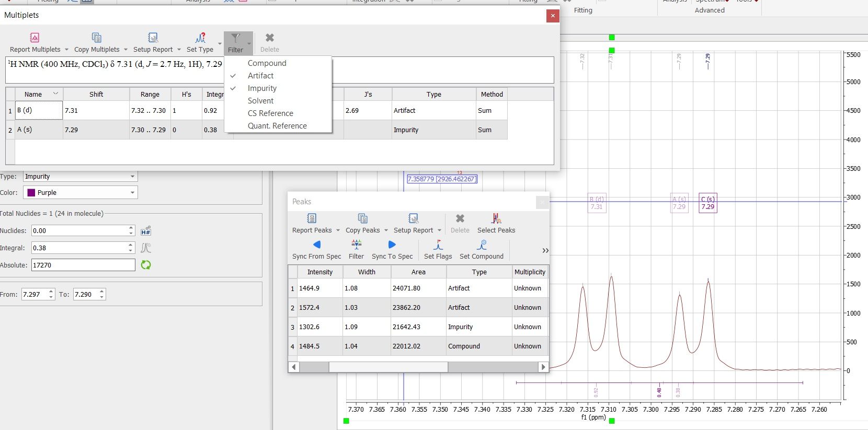Viewport: 868px width, 430px height.
Task: Click Sync From Spec arrow icon
Action: [316, 245]
